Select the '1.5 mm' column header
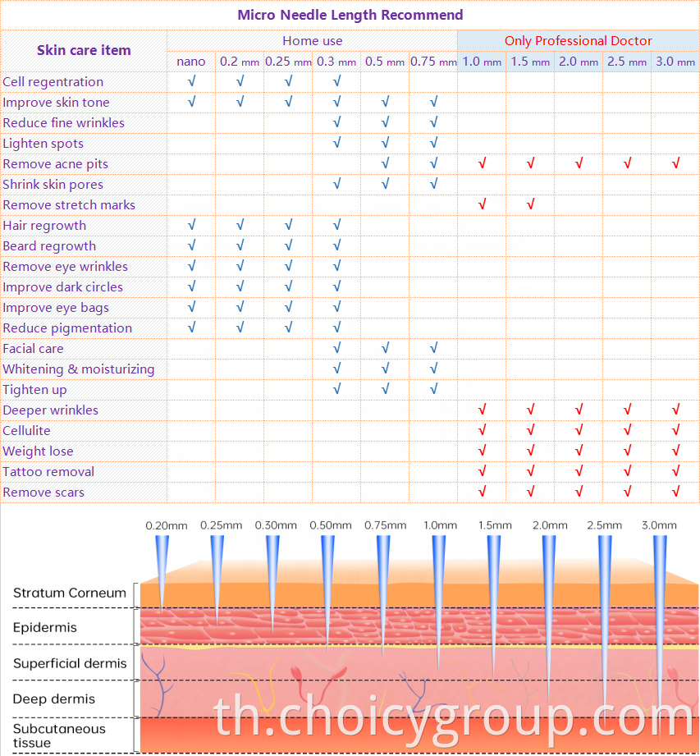The image size is (700, 756). (530, 62)
